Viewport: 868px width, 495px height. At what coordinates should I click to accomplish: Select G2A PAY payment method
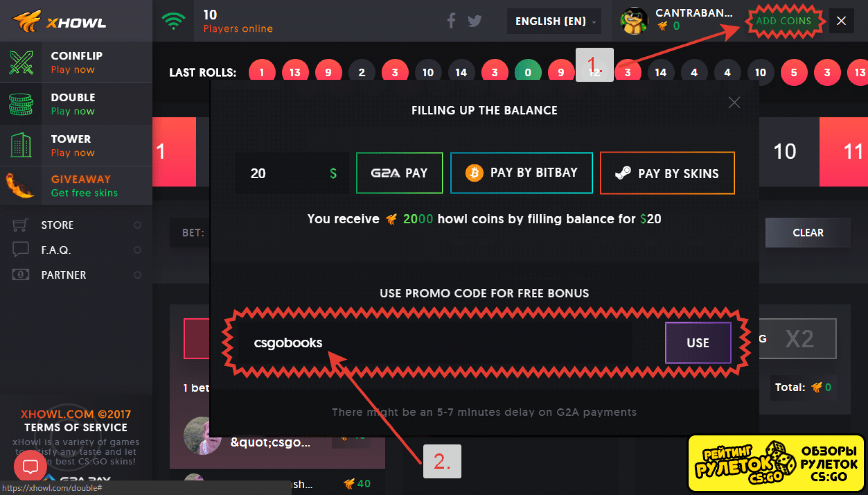tap(399, 173)
